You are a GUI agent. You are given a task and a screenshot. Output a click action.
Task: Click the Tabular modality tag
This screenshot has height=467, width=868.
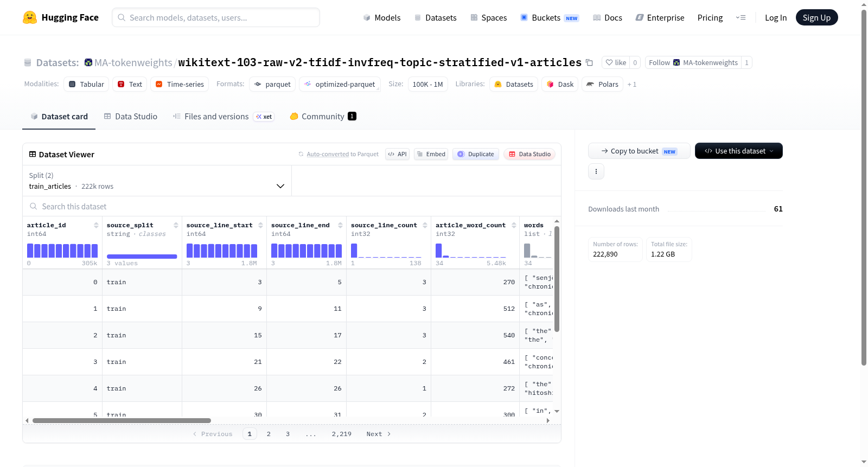(86, 84)
